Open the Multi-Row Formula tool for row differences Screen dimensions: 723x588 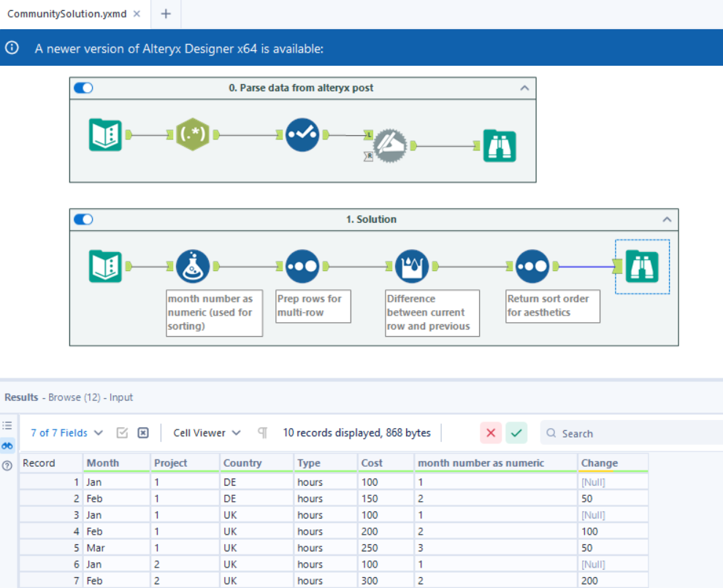[413, 265]
